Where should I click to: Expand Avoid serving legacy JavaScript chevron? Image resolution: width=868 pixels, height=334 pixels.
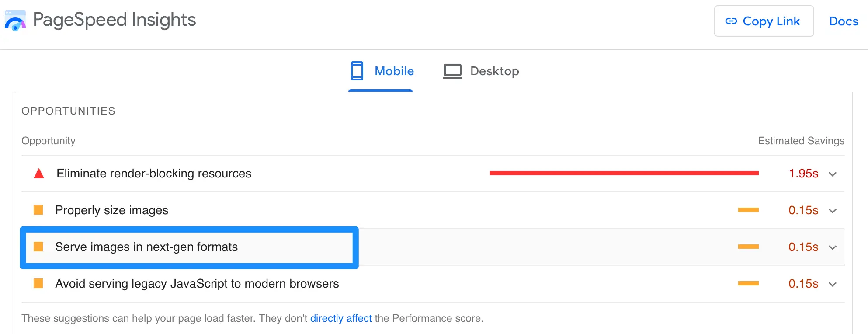point(833,284)
